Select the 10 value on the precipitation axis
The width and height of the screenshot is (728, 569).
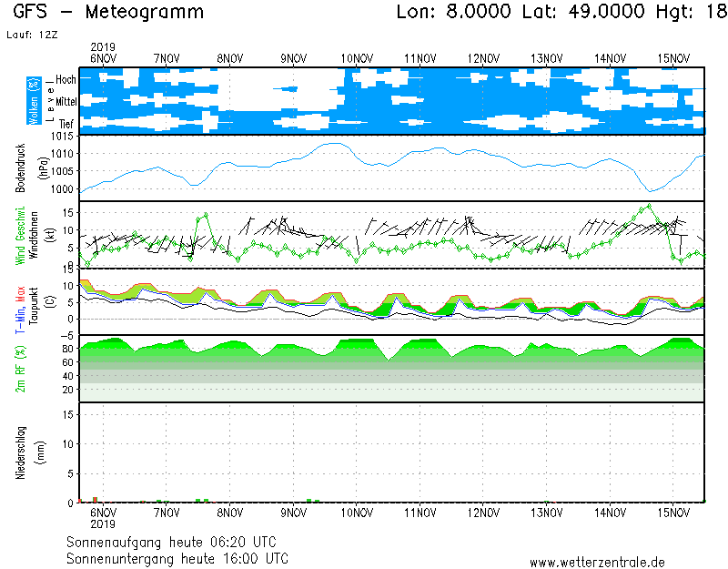click(x=67, y=444)
